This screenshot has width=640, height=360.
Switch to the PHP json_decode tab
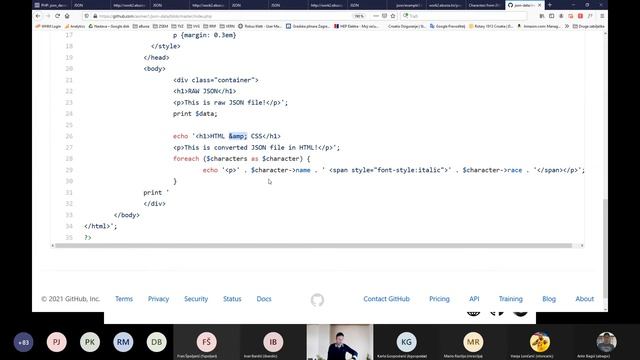click(x=51, y=5)
